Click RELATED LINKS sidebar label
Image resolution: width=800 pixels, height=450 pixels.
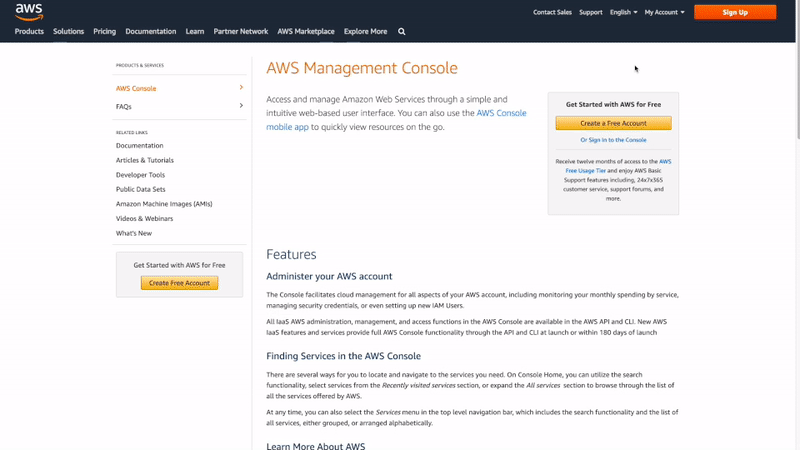(x=132, y=132)
